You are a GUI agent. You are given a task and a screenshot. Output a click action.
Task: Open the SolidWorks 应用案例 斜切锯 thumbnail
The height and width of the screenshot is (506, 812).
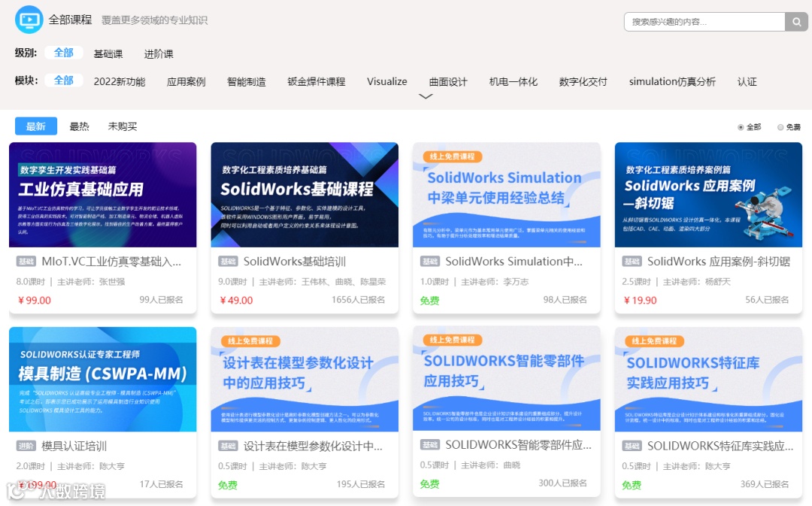click(708, 195)
